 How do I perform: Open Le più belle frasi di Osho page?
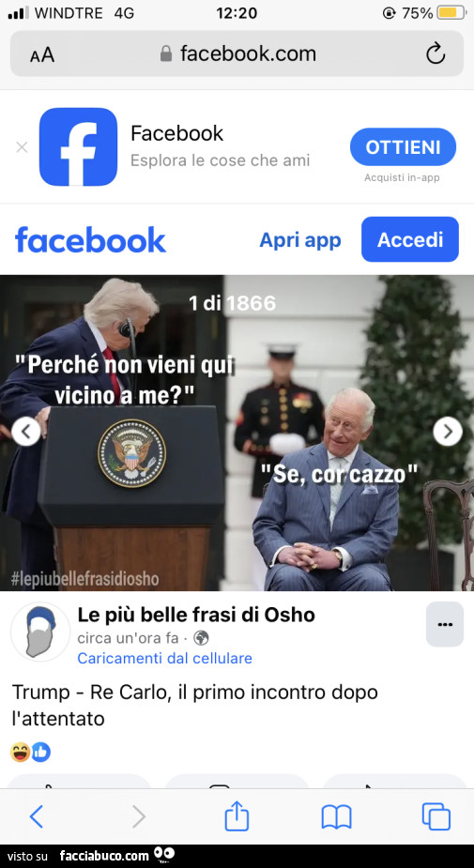pos(196,615)
